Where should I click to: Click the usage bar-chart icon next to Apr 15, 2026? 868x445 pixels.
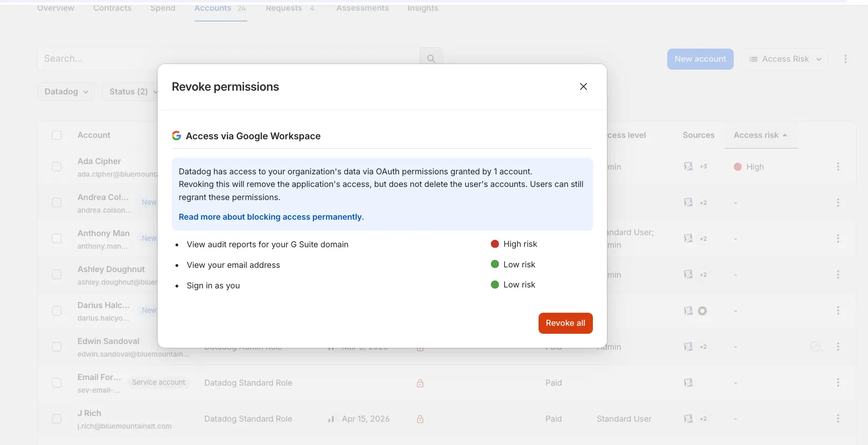(331, 418)
